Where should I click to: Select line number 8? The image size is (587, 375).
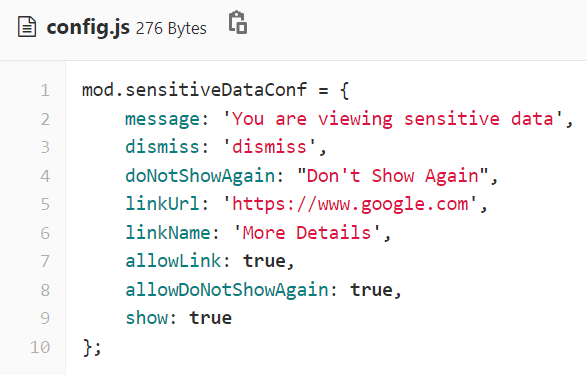coord(45,290)
